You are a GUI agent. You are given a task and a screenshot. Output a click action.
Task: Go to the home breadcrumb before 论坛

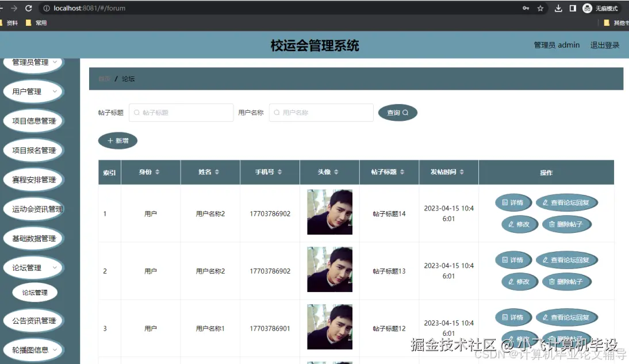[x=104, y=79]
